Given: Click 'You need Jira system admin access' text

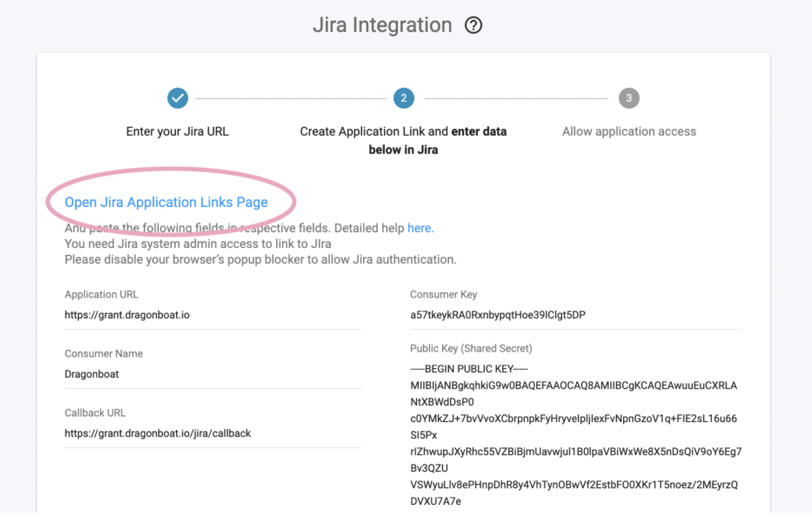Looking at the screenshot, I should pyautogui.click(x=198, y=243).
